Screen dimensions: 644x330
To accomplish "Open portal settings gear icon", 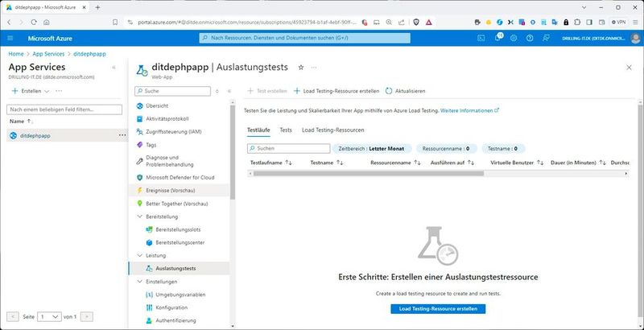I will coord(514,38).
